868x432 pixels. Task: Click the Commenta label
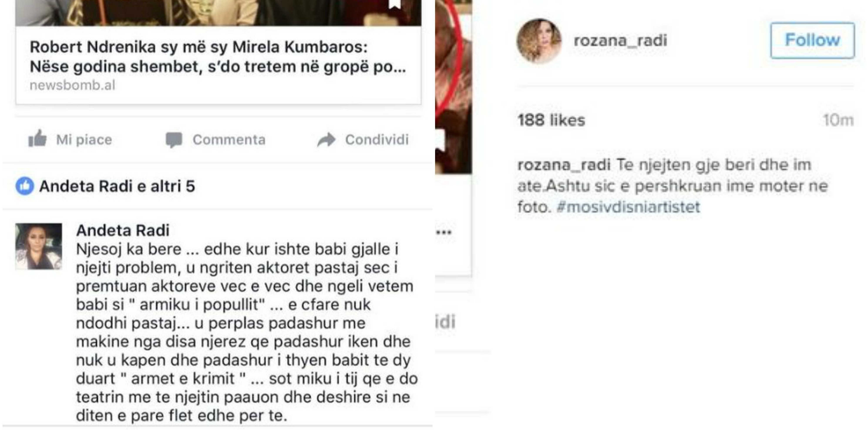tap(229, 140)
